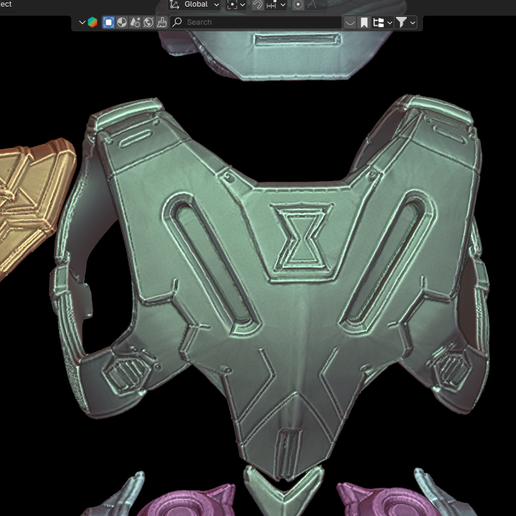Click the chevron left of cube icon
The image size is (516, 516).
coord(82,22)
